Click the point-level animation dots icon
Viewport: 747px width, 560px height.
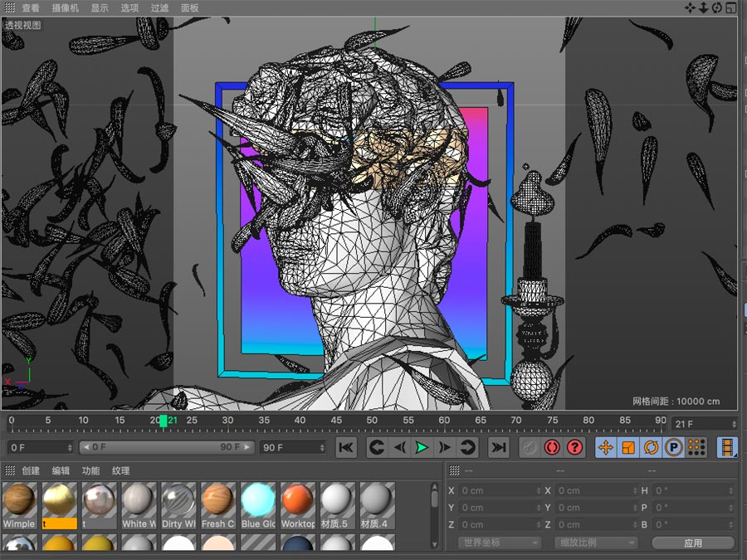tap(695, 448)
